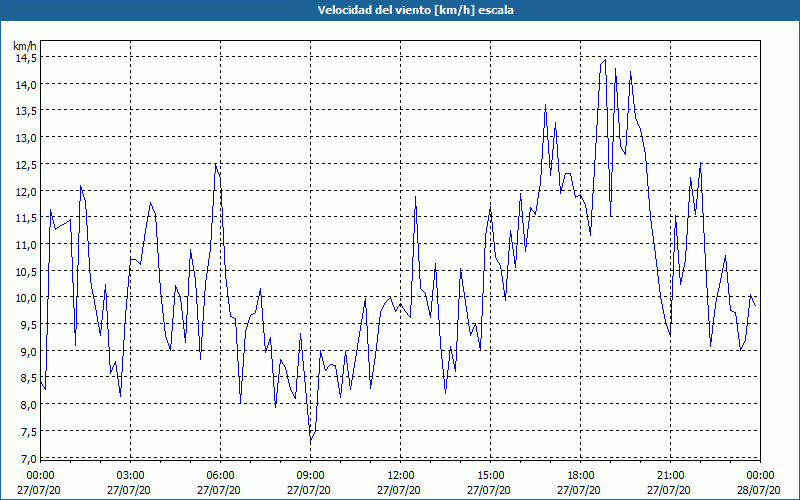
Task: Click the 14,5 y-axis value
Action: pos(26,58)
